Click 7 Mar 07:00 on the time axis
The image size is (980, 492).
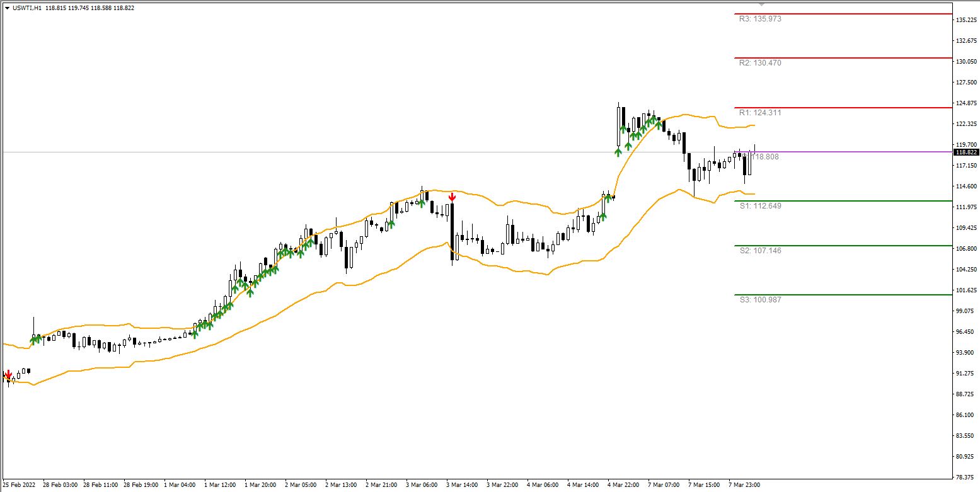point(664,485)
